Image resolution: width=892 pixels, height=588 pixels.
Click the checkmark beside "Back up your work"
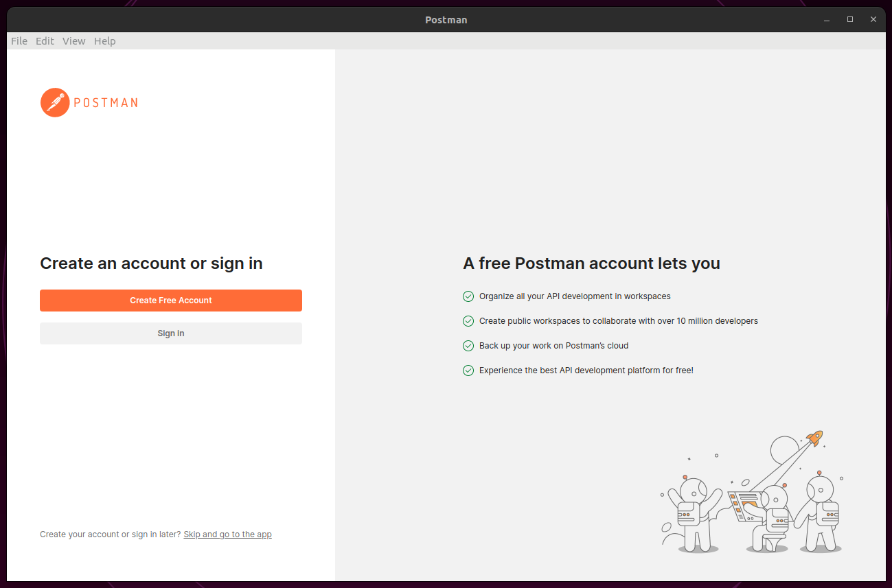(468, 345)
